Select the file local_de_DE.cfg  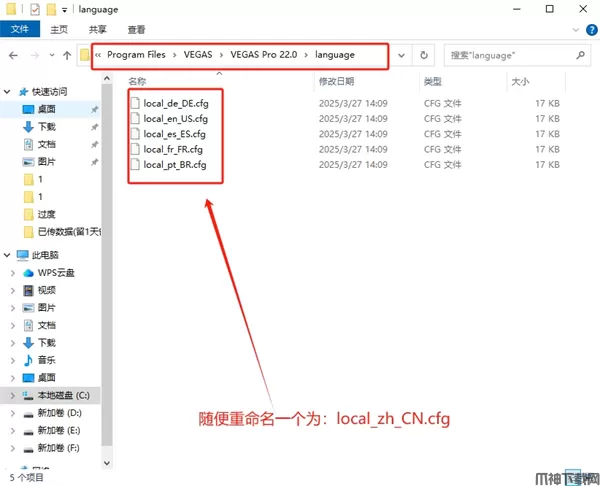click(176, 103)
